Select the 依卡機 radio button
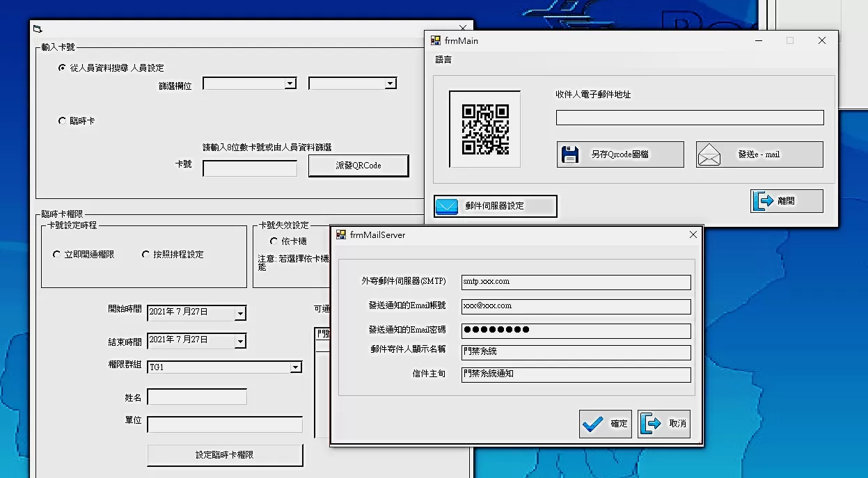This screenshot has height=478, width=868. pyautogui.click(x=274, y=241)
